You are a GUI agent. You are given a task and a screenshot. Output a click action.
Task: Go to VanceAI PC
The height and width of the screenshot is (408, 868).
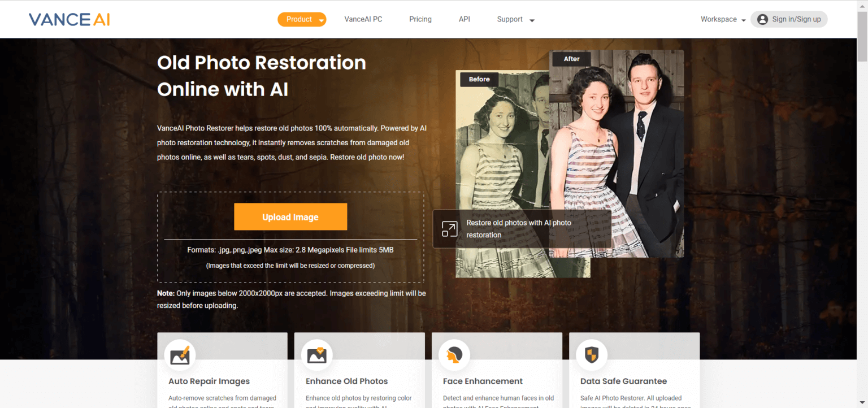363,19
